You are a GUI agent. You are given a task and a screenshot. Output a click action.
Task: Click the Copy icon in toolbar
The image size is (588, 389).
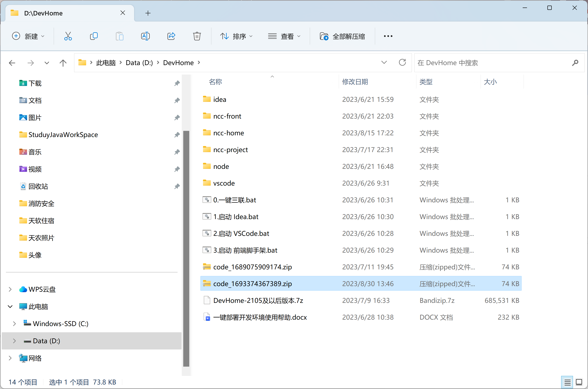[94, 36]
